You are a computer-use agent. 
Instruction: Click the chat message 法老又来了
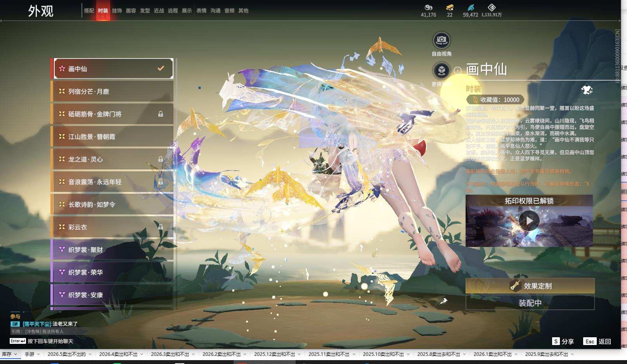click(x=65, y=324)
